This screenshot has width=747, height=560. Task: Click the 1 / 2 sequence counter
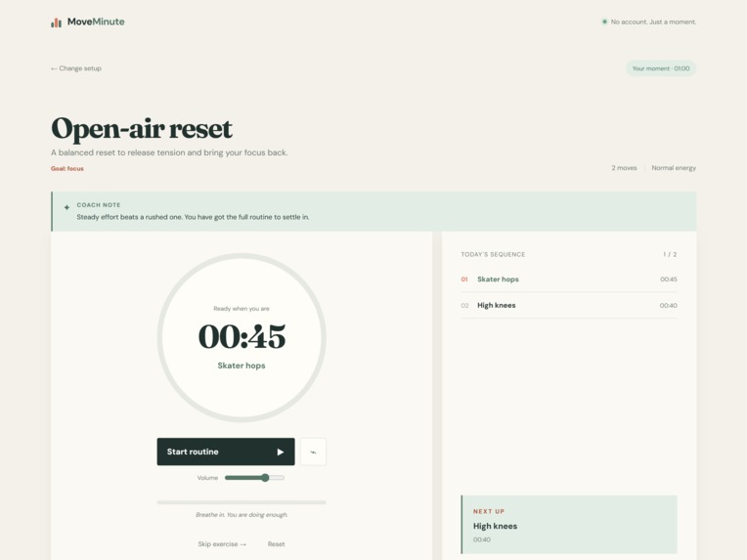pyautogui.click(x=670, y=254)
